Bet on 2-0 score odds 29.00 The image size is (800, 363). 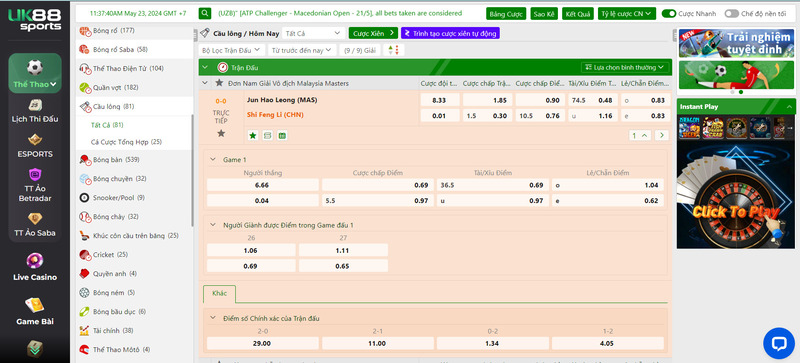[x=262, y=344]
